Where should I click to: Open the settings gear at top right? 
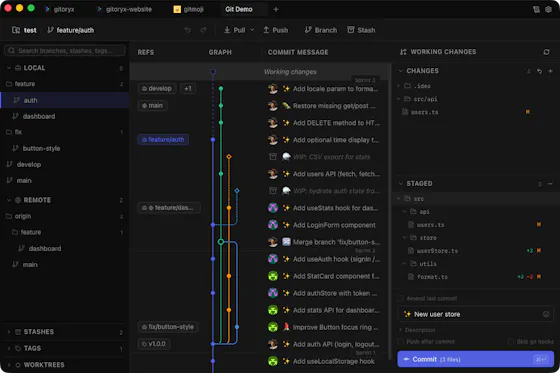click(x=548, y=9)
